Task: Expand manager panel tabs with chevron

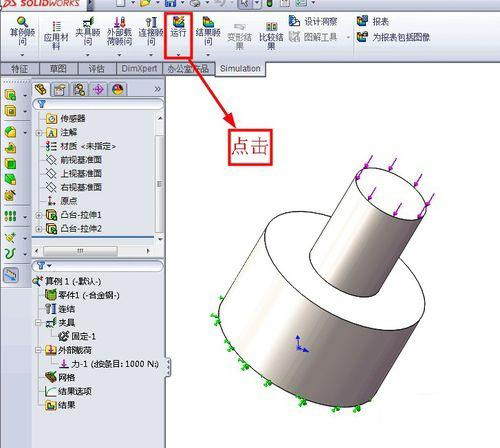Action: point(157,89)
